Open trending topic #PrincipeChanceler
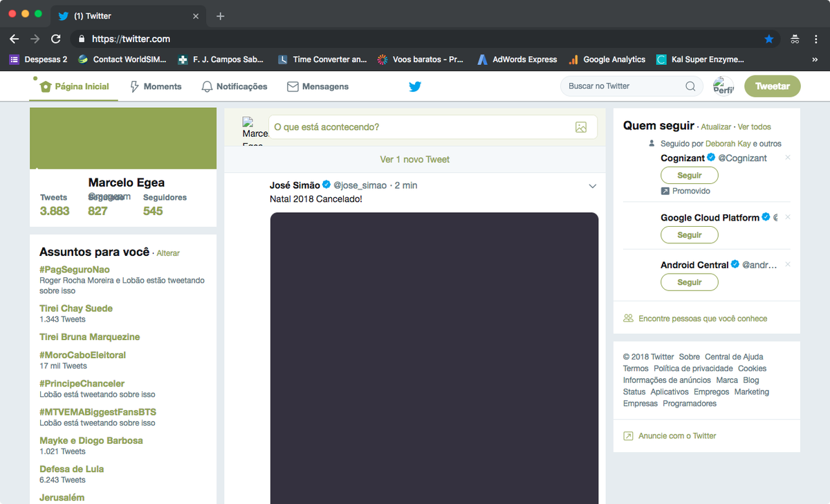 pos(82,384)
